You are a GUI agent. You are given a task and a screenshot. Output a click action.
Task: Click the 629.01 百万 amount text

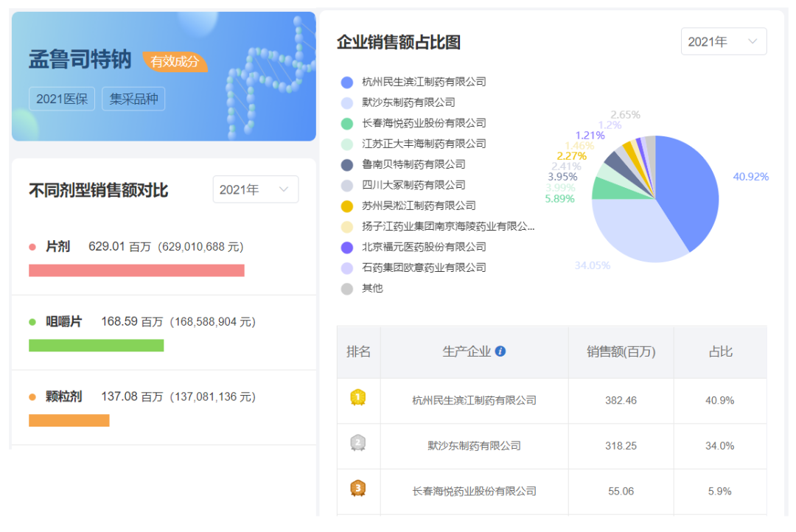tap(120, 247)
